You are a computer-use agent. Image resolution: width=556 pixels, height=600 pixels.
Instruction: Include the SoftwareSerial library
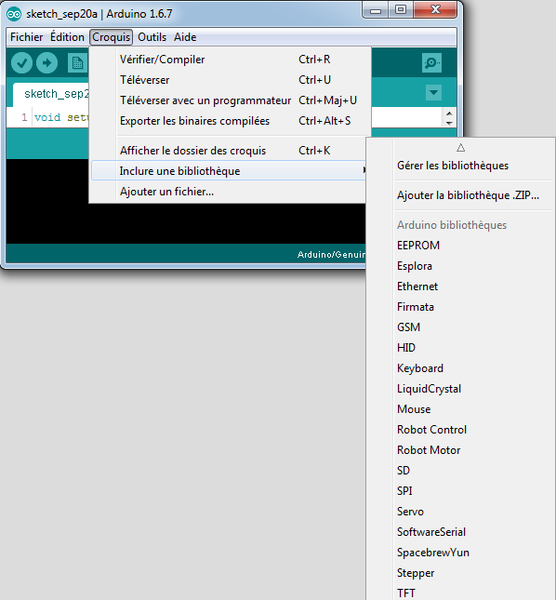click(461, 532)
